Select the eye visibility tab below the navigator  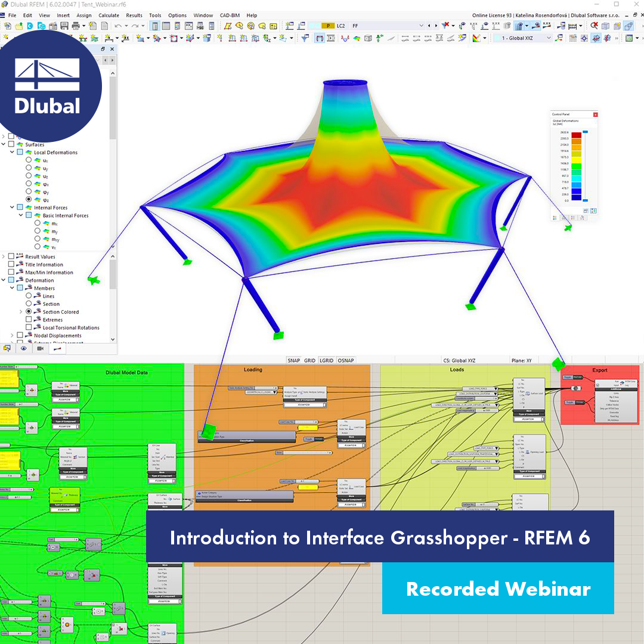(x=24, y=348)
